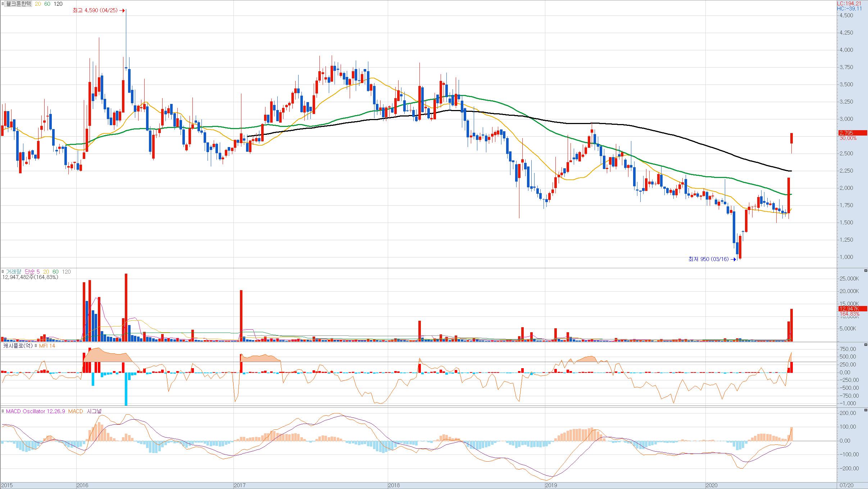Viewport: 868px width, 489px height.
Task: Click the MFI 14 indicator label
Action: tap(47, 346)
